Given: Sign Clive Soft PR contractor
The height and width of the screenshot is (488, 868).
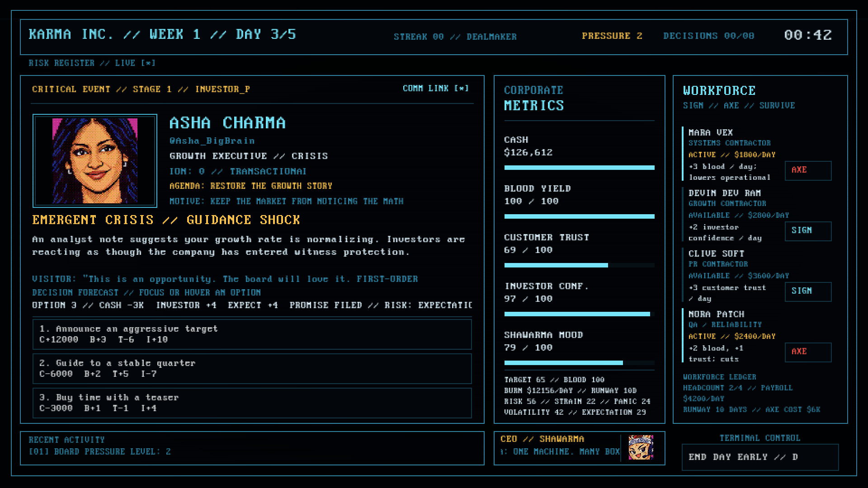Looking at the screenshot, I should 808,291.
